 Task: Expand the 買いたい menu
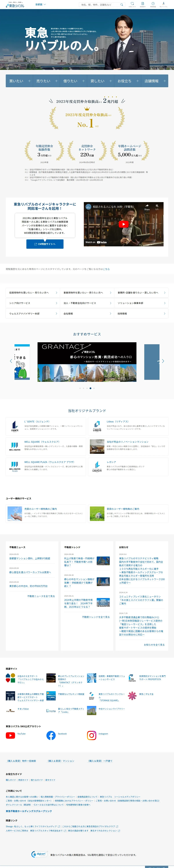tap(19, 81)
